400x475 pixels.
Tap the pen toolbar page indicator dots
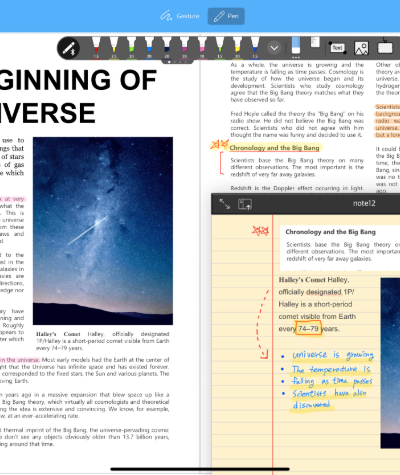(x=177, y=62)
